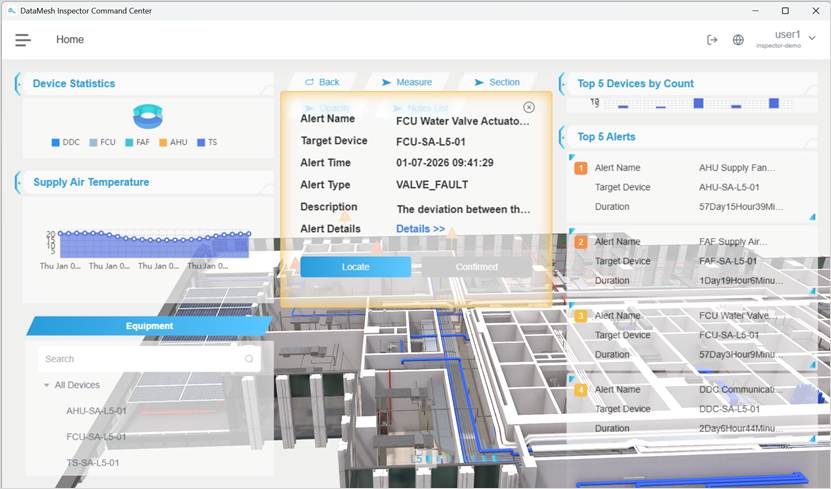Click the device statistics donut chart
Viewport: 831px width, 489px height.
click(x=147, y=117)
